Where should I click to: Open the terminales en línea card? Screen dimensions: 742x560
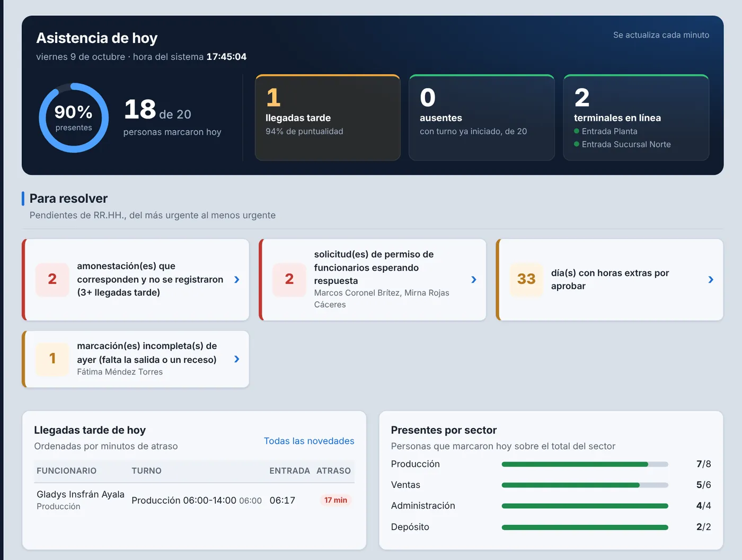pos(636,118)
